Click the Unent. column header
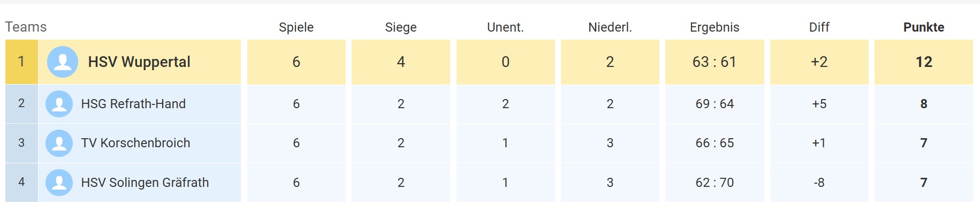980x211 pixels. [x=505, y=27]
